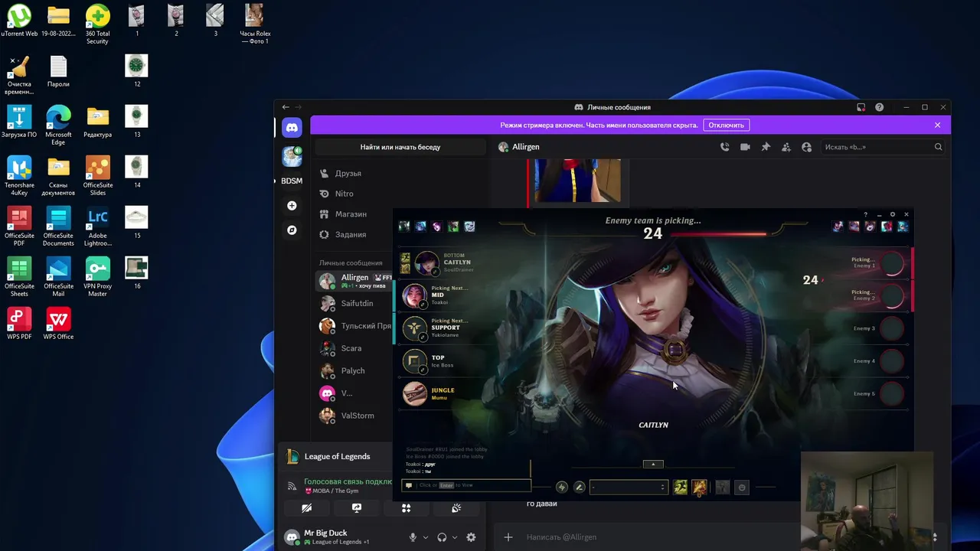Click Найти или начать беседу button
980x551 pixels.
(x=400, y=147)
